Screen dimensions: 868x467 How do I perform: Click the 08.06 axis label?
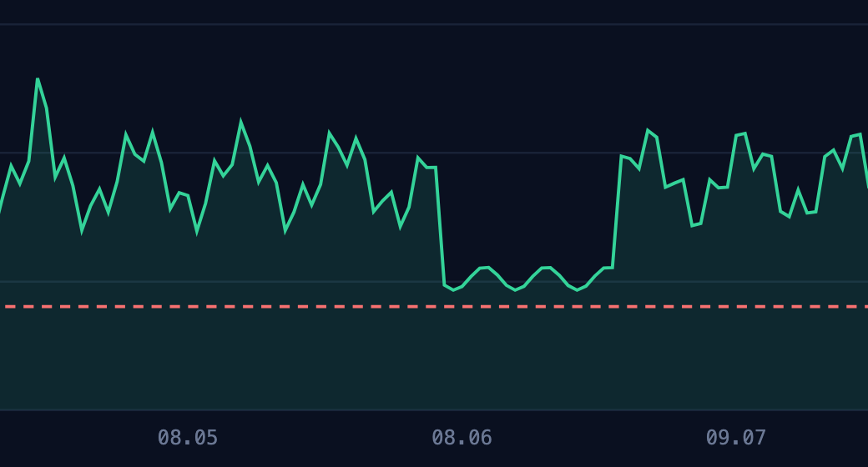(x=462, y=438)
